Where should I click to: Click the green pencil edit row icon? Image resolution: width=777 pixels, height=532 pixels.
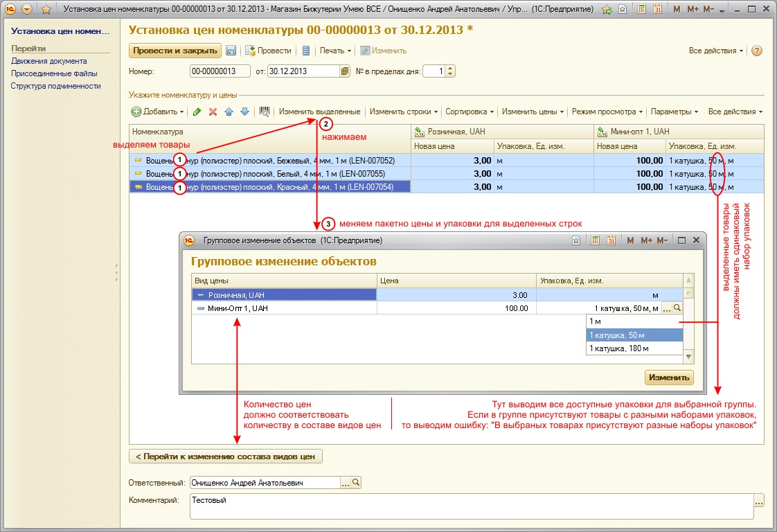pyautogui.click(x=197, y=112)
